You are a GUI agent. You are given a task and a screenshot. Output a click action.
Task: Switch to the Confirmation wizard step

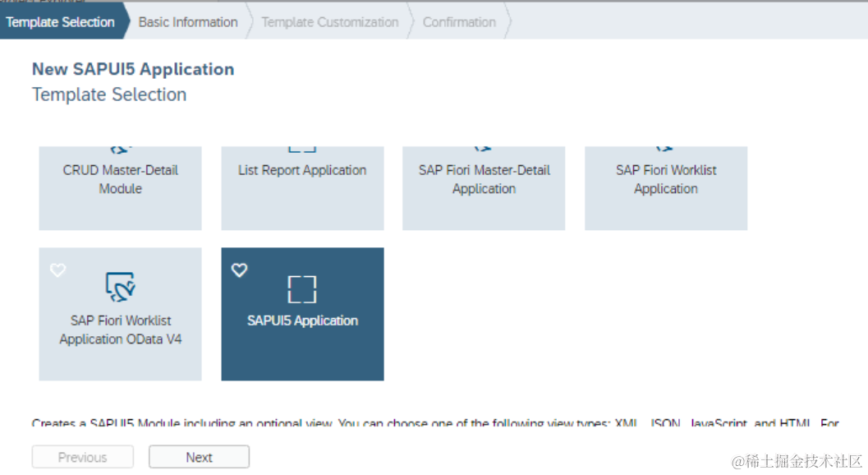click(x=459, y=22)
